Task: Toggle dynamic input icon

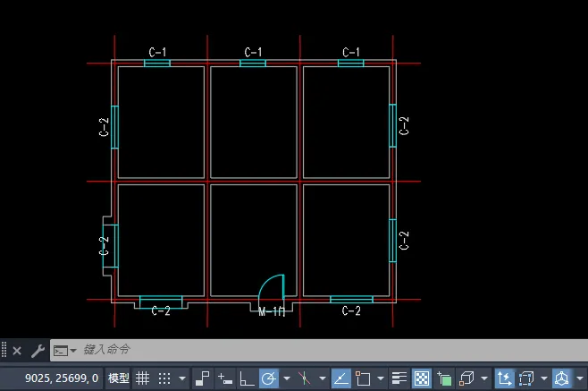Action: (x=225, y=379)
